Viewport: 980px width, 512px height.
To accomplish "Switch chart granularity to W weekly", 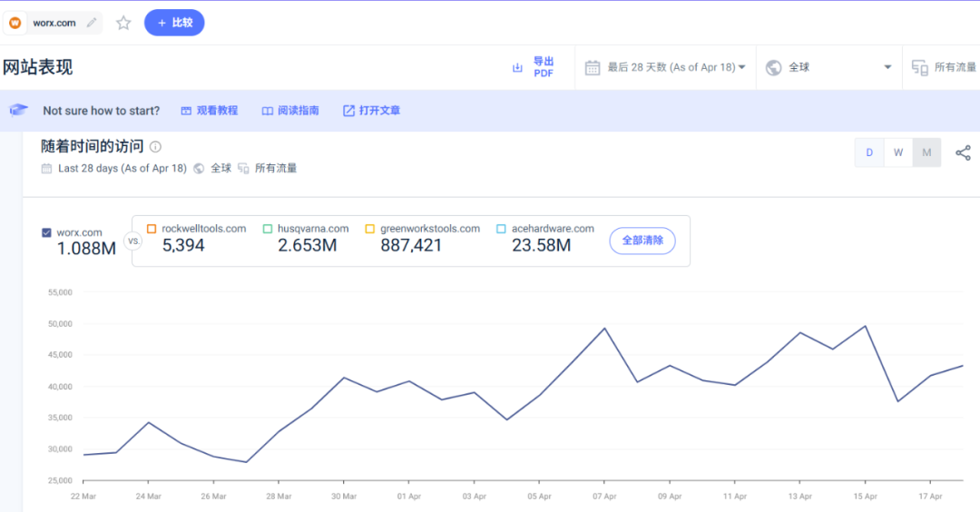I will (898, 153).
